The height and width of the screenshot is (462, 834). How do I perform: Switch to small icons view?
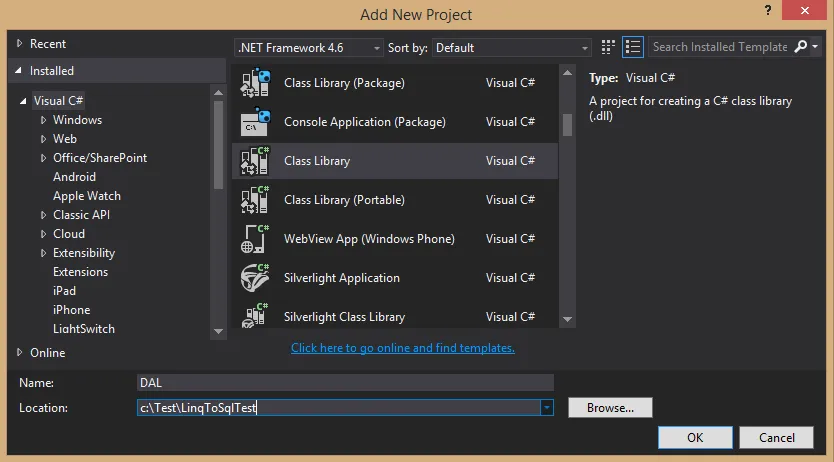609,47
